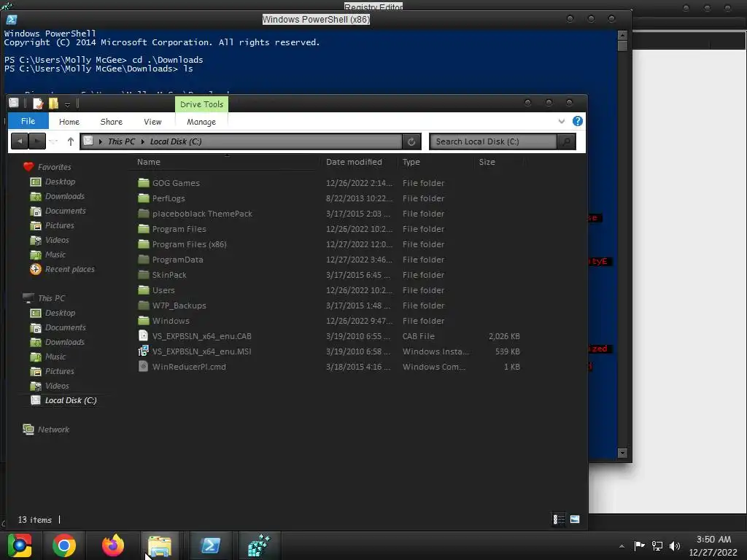Viewport: 747px width, 560px height.
Task: Refresh the Local Disk (C:) view
Action: pyautogui.click(x=411, y=141)
